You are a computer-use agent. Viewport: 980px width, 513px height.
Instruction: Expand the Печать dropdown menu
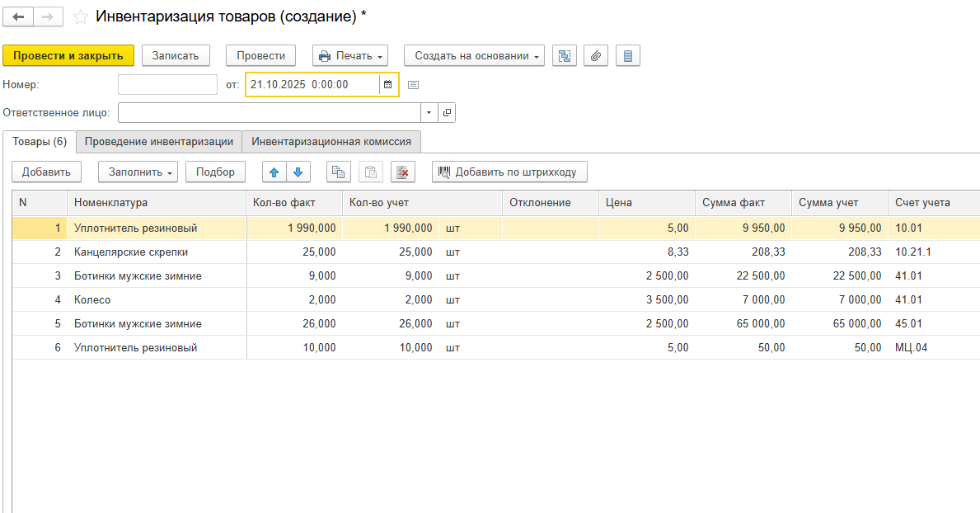[350, 55]
